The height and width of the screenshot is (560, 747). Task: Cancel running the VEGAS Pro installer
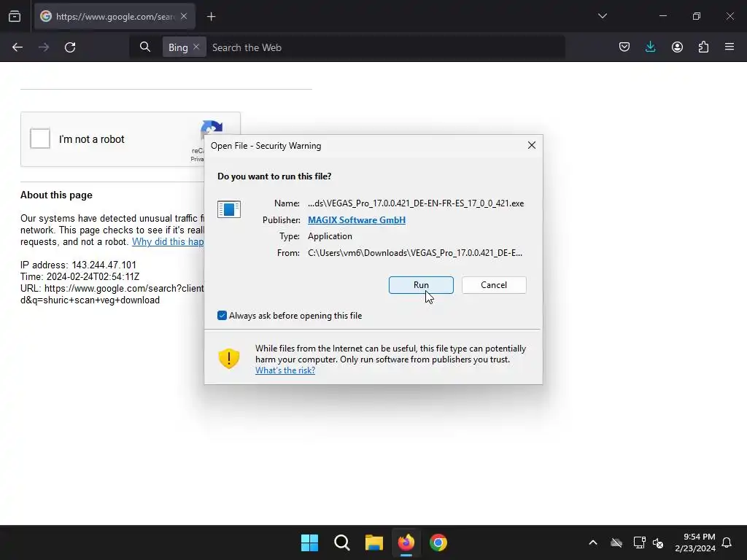pos(494,285)
